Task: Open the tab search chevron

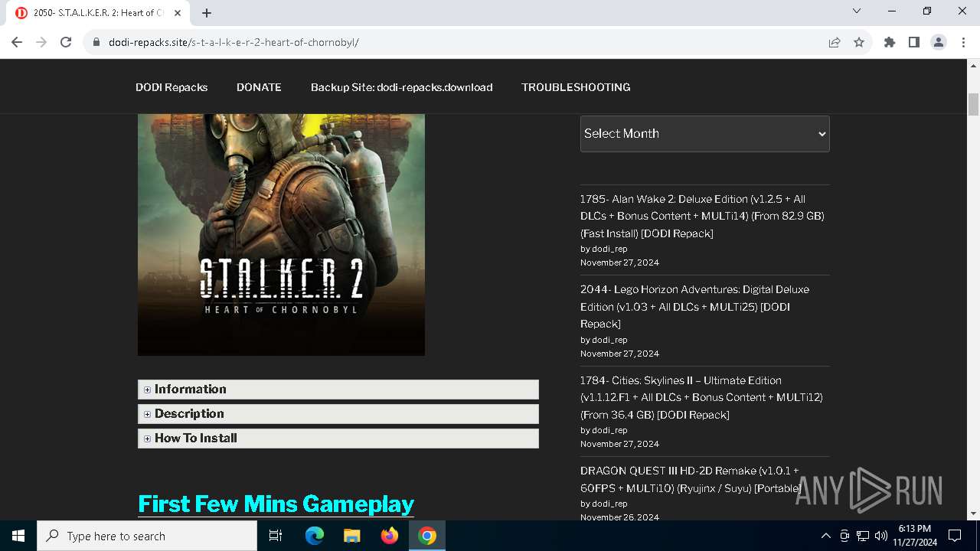Action: [x=857, y=11]
